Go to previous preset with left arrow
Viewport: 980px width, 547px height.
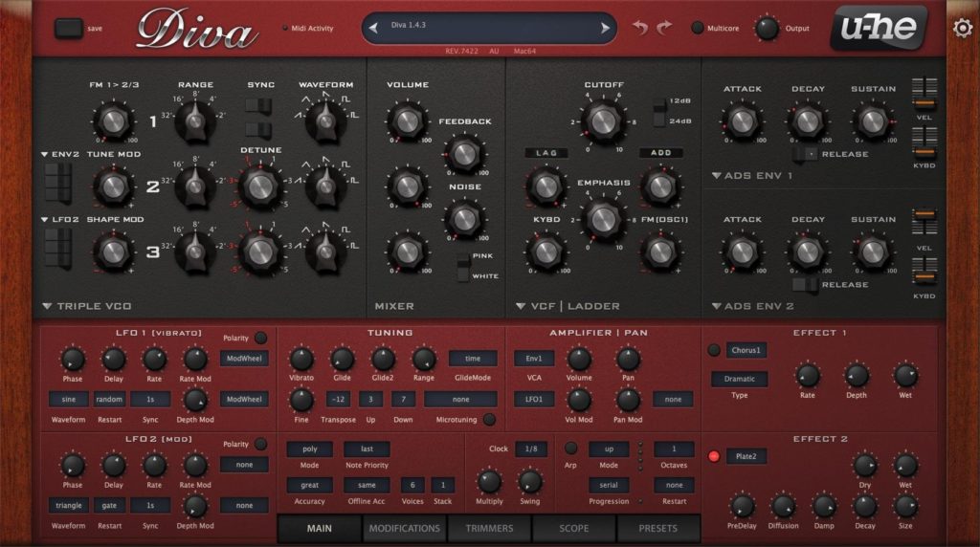[372, 28]
